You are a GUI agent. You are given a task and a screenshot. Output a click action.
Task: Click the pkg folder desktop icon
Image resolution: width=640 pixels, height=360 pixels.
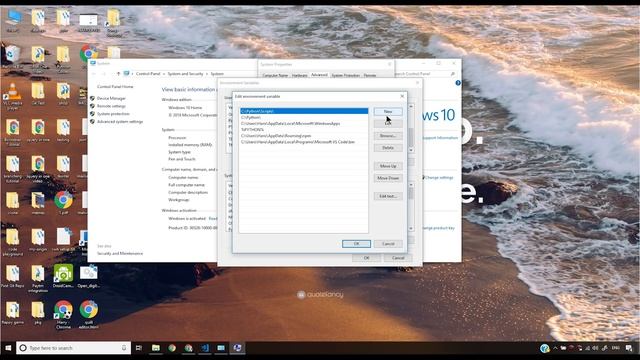[38, 313]
